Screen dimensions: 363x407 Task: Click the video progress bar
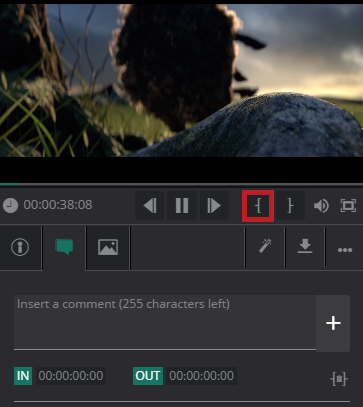pos(181,184)
